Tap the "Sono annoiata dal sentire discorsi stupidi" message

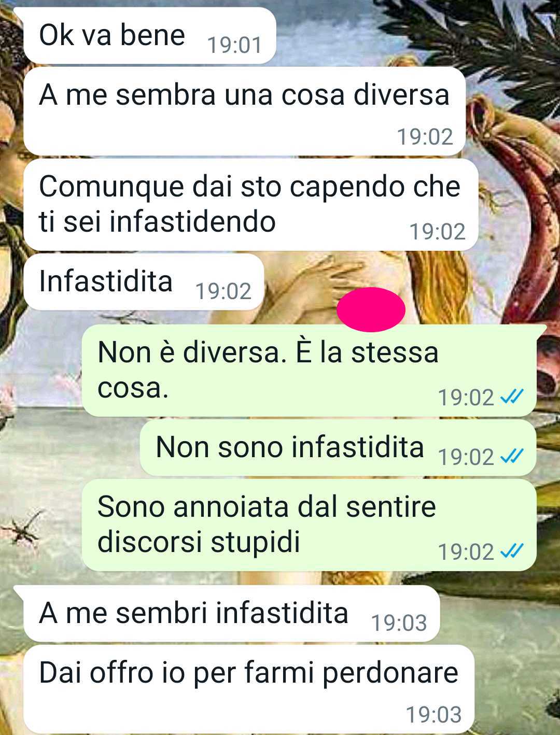pyautogui.click(x=309, y=525)
